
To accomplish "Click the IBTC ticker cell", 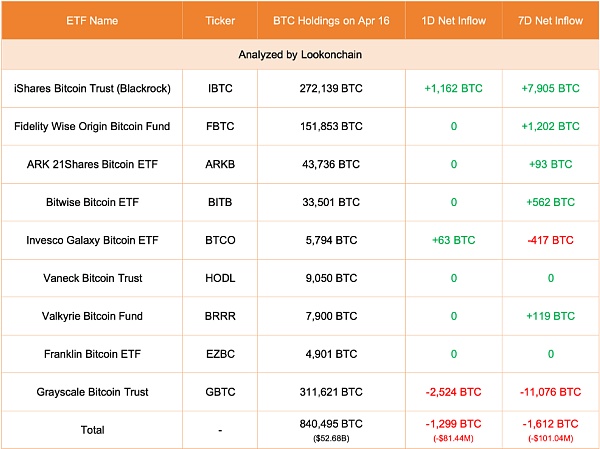I will [x=220, y=88].
